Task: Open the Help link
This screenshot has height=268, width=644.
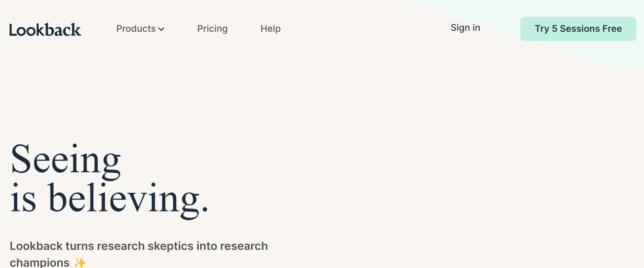Action: click(270, 29)
